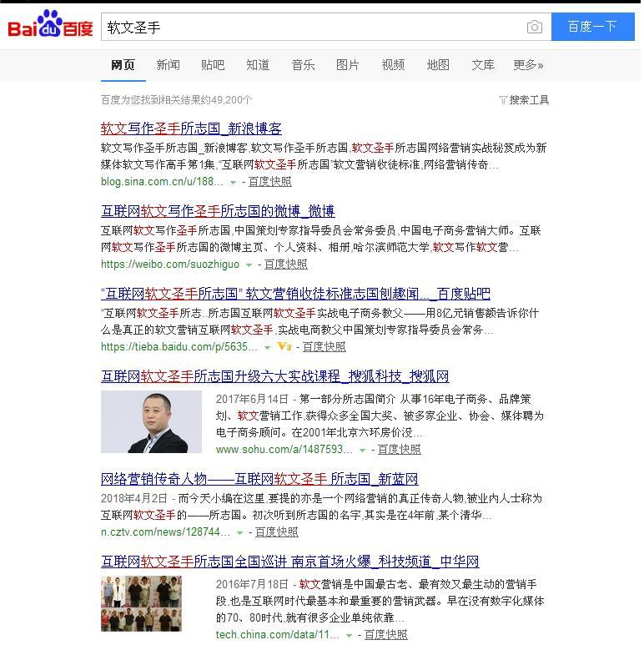
Task: Click the Baidu logo
Action: [x=50, y=25]
